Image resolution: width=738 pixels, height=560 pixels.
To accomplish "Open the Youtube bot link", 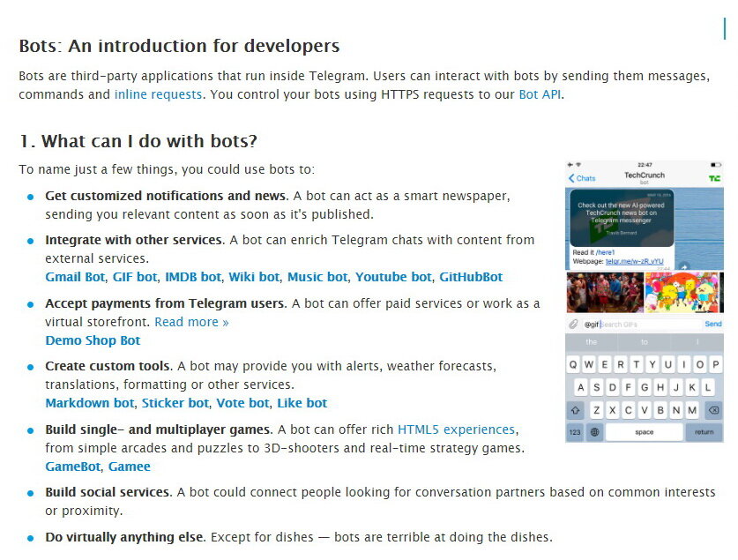I will coord(393,277).
